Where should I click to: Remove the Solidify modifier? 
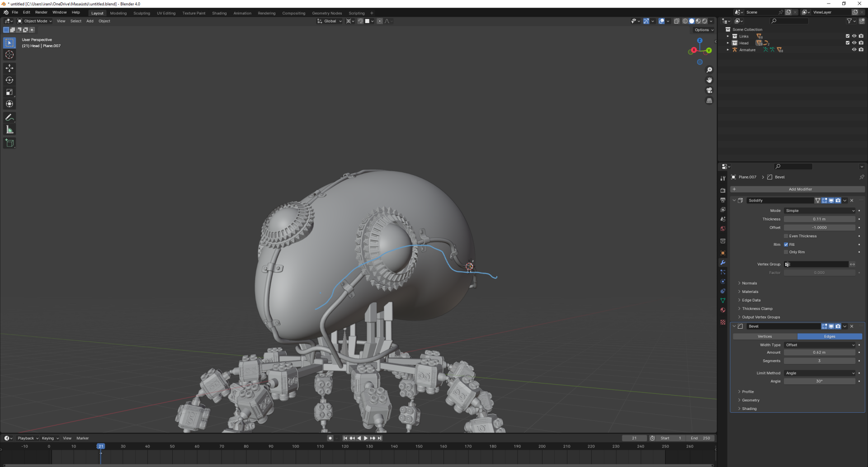pos(852,201)
